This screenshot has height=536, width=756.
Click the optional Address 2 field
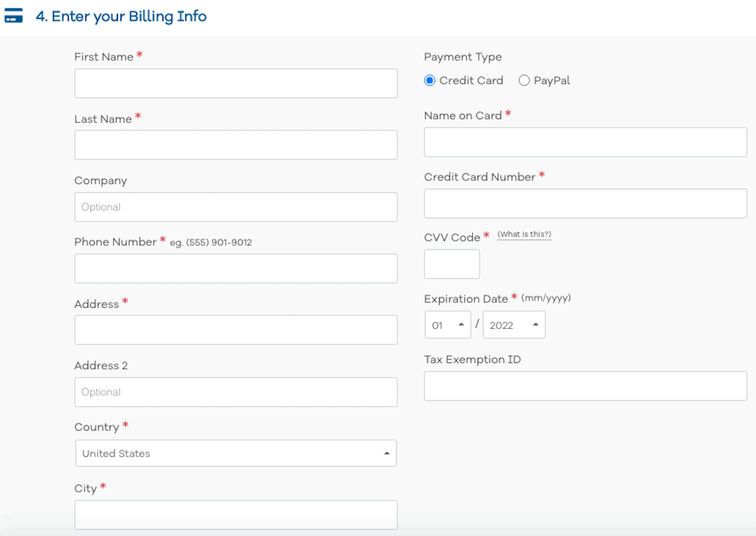pos(235,392)
